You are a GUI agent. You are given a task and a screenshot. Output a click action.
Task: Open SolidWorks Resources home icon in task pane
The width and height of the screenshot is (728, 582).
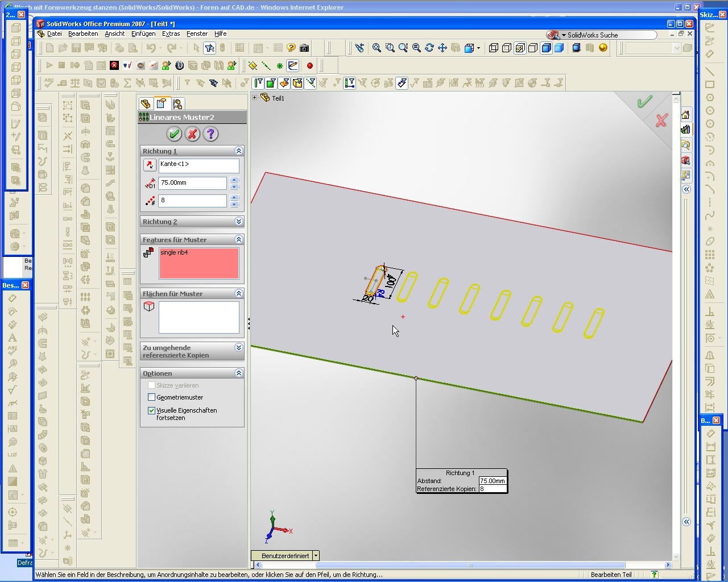coord(685,115)
